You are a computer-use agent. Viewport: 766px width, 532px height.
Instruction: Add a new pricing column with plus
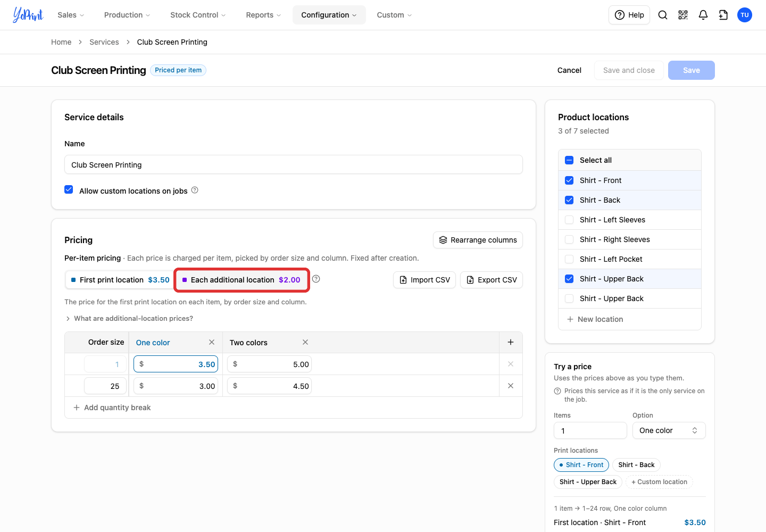[x=511, y=342]
